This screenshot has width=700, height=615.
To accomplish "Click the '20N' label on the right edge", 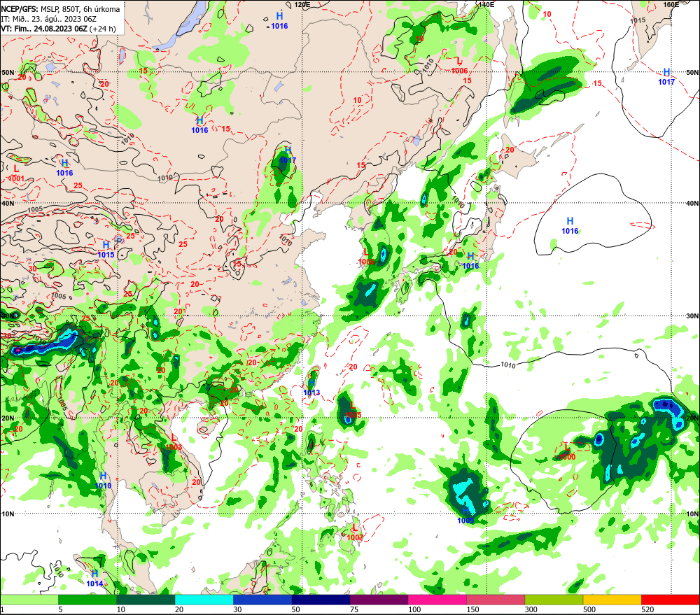I will click(692, 418).
